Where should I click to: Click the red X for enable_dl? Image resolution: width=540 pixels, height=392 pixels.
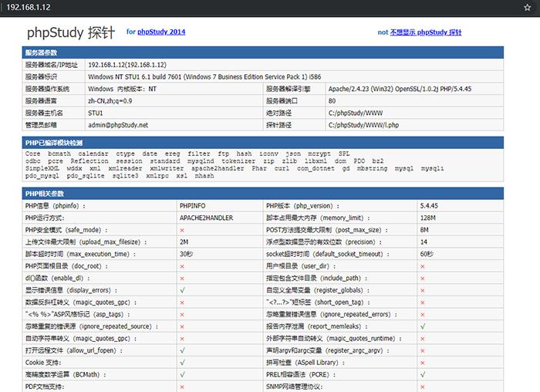point(182,279)
